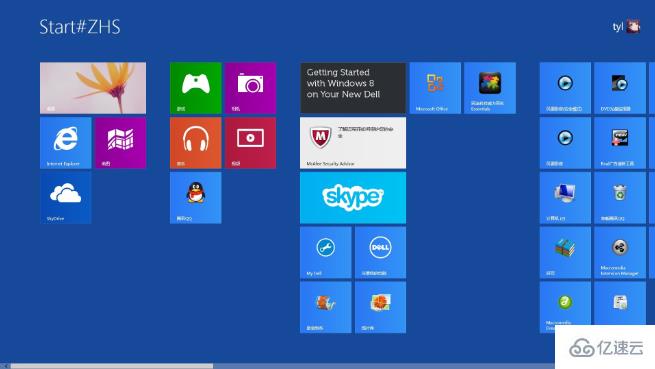This screenshot has height=369, width=655.
Task: Open the green circular Macromedia tile
Action: (565, 307)
